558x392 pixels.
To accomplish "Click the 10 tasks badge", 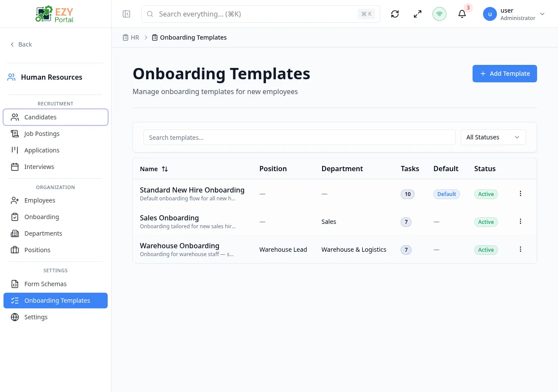I will [408, 194].
